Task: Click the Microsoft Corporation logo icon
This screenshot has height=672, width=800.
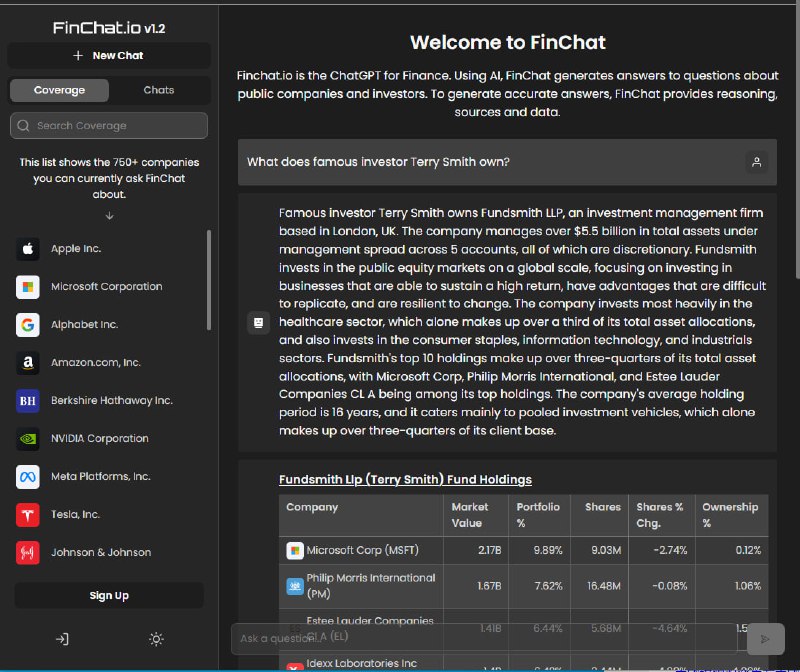Action: click(28, 287)
